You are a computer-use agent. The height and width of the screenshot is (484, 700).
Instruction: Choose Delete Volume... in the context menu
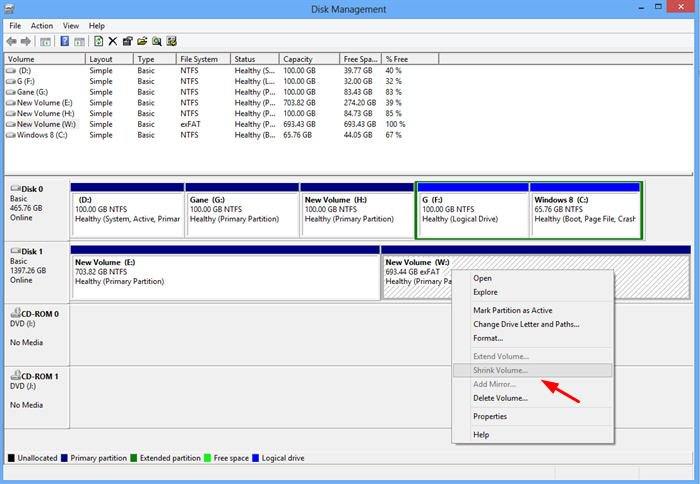pos(533,398)
